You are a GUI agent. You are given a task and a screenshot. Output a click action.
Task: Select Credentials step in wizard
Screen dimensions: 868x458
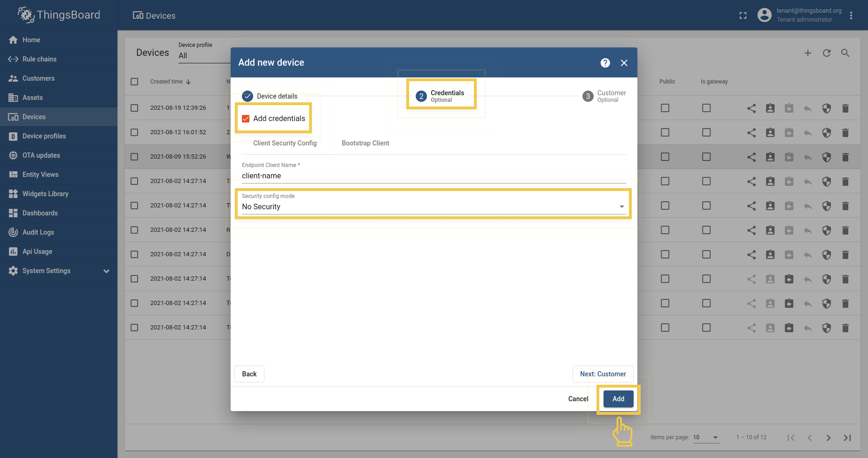pos(441,96)
